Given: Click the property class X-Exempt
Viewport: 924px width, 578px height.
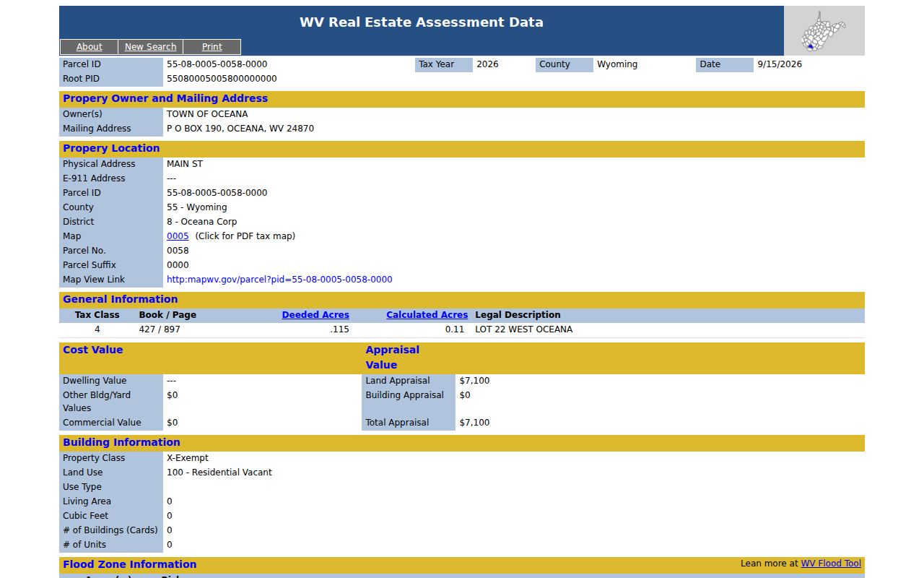Looking at the screenshot, I should (x=188, y=458).
